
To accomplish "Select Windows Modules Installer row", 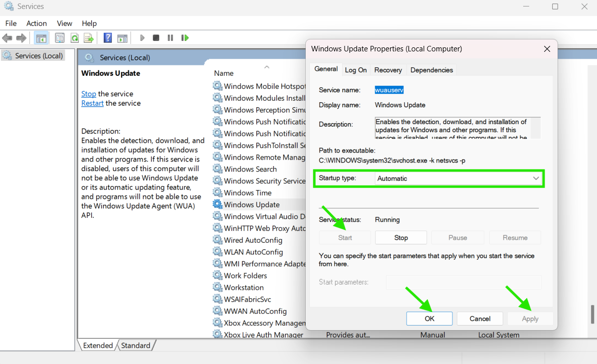I will [x=259, y=98].
